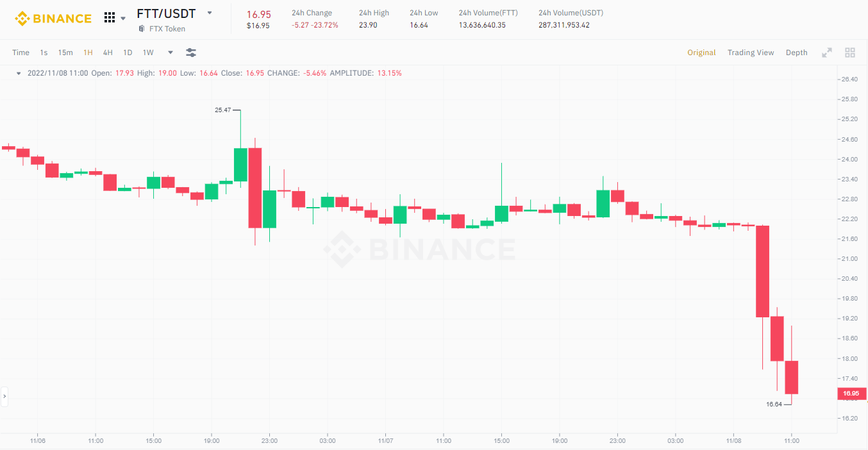Click the 24h Low value 16.64
This screenshot has height=450, width=868.
tap(419, 25)
